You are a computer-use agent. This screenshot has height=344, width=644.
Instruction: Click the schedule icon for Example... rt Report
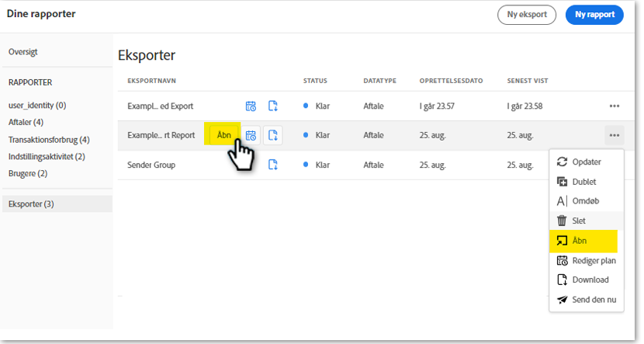point(251,135)
